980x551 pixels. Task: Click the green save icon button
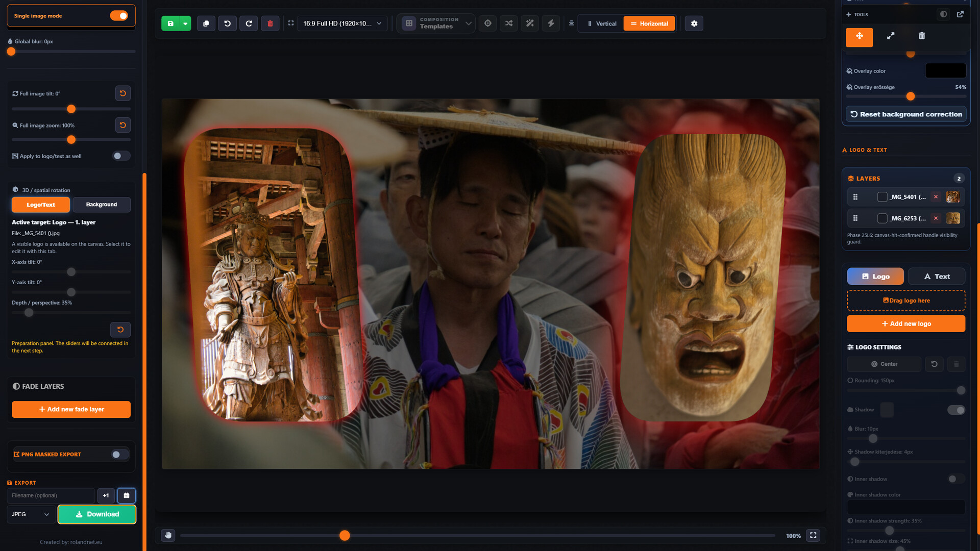pyautogui.click(x=170, y=23)
